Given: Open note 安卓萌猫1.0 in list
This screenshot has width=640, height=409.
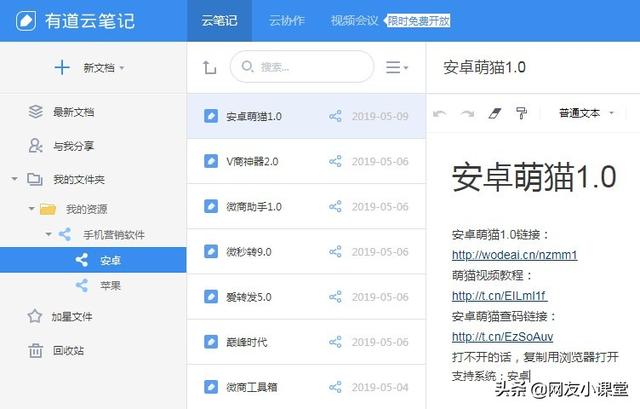Looking at the screenshot, I should [307, 116].
